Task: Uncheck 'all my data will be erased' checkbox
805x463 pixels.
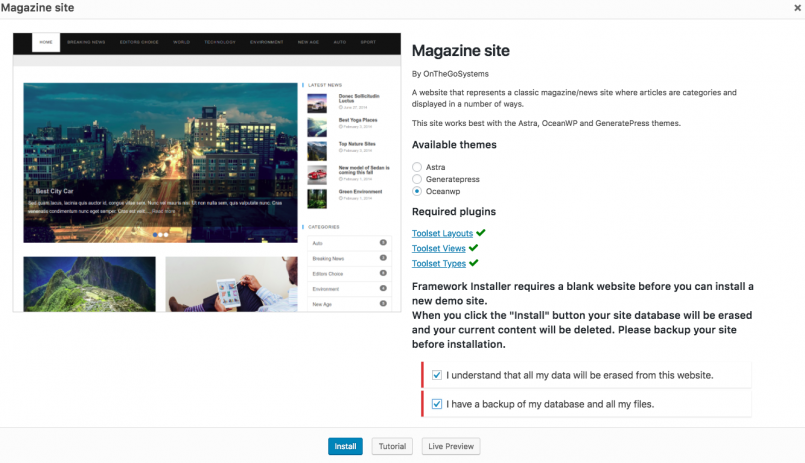Action: click(437, 375)
